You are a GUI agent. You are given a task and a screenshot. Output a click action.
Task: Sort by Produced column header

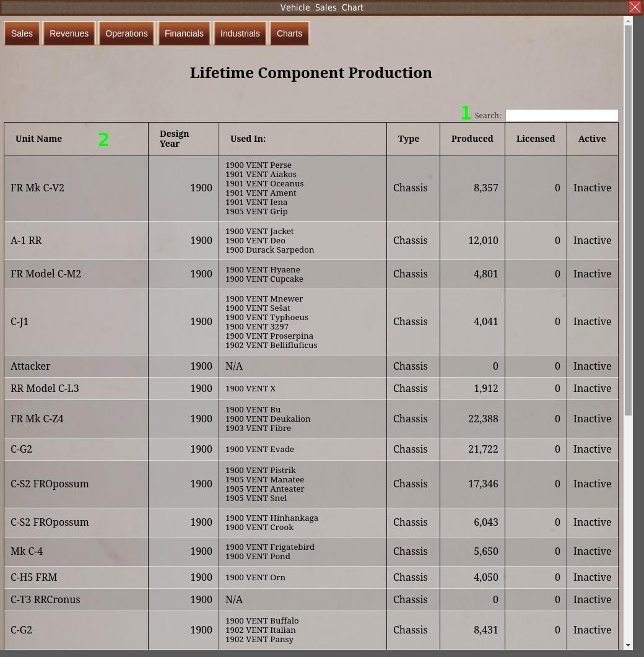coord(472,139)
